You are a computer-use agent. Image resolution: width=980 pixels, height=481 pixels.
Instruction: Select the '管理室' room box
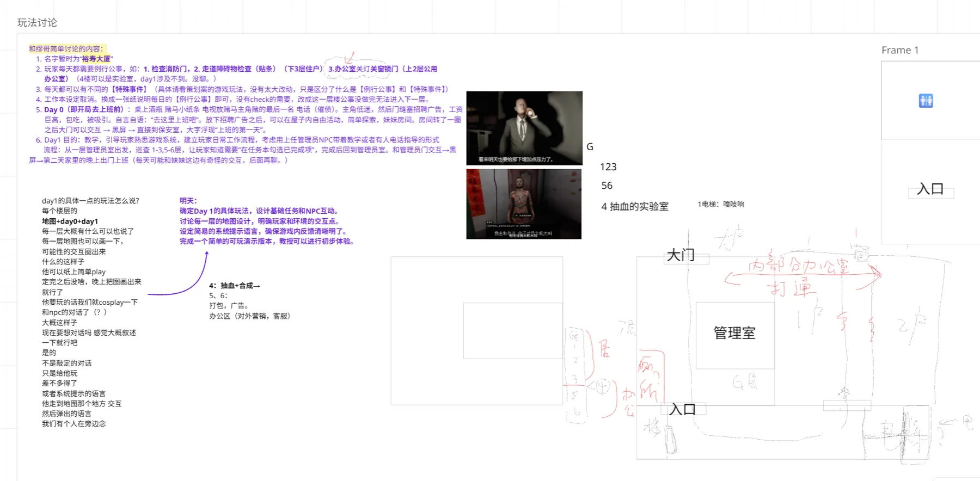point(735,336)
